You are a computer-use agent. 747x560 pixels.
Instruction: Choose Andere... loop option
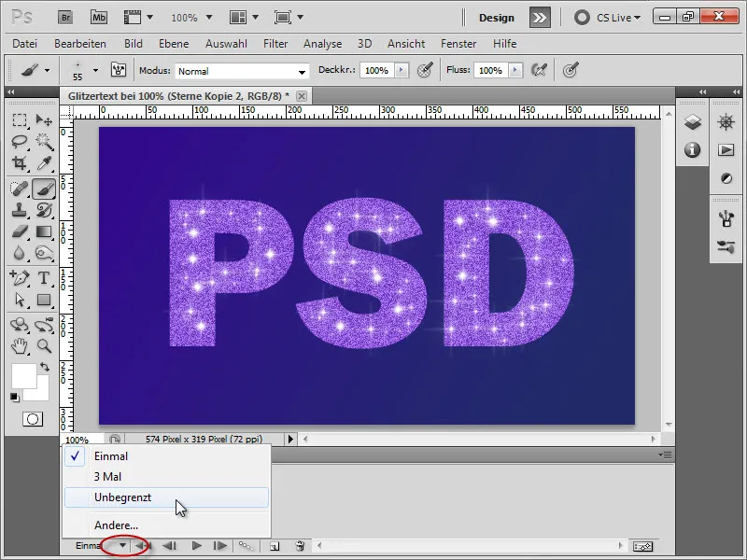click(167, 525)
